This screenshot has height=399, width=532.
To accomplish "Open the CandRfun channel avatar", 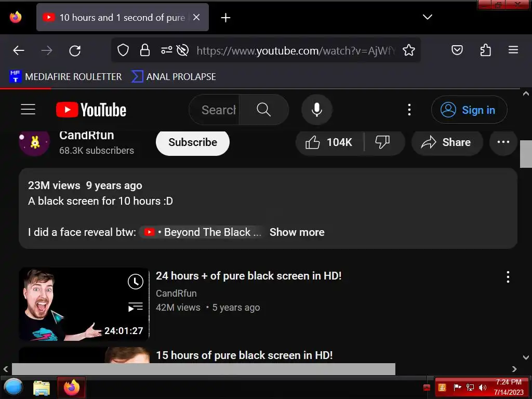I will (34, 142).
